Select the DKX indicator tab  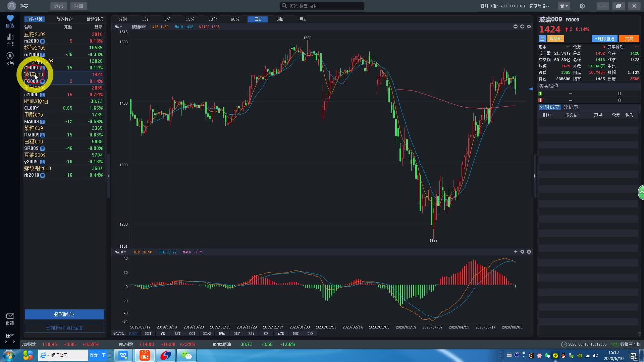[310, 334]
